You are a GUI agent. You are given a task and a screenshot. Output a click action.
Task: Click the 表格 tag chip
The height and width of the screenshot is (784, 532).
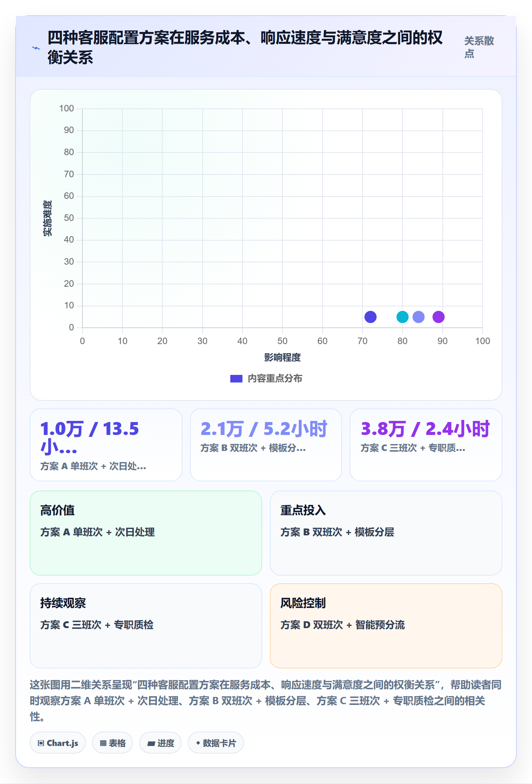112,743
